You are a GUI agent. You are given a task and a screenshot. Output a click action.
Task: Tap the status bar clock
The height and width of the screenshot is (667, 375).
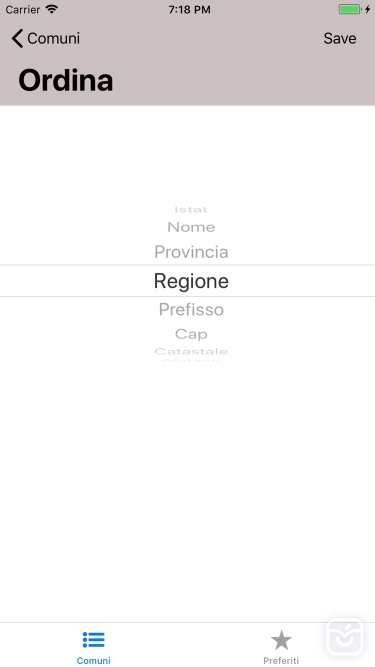pos(189,9)
